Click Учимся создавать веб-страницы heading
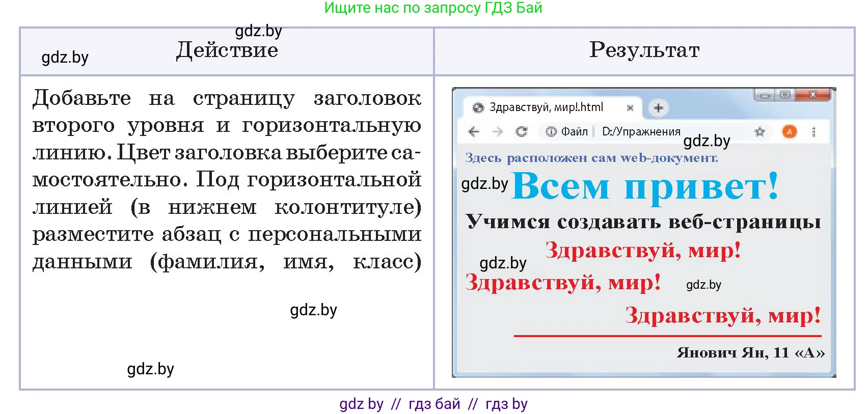868x414 pixels. 643,222
